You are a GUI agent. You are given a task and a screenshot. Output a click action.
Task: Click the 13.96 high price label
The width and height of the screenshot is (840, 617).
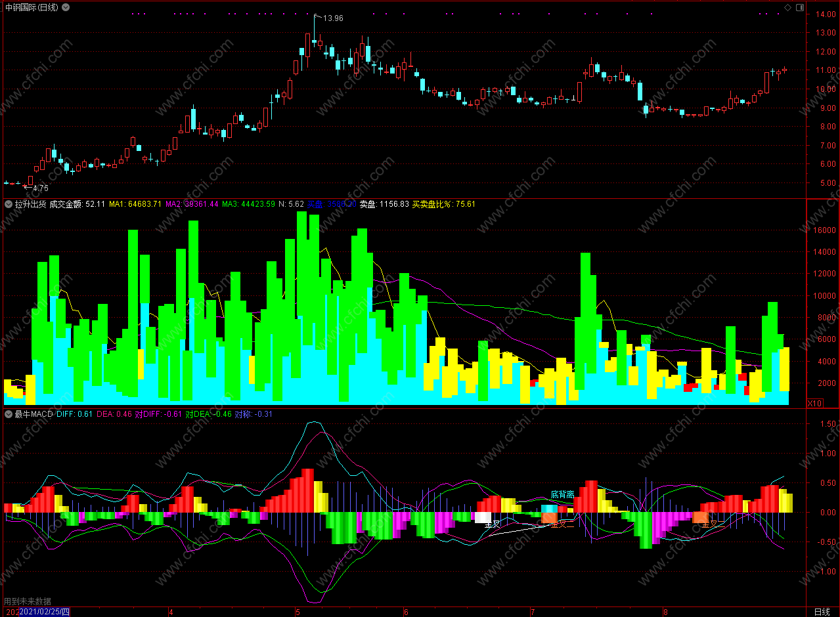(334, 18)
